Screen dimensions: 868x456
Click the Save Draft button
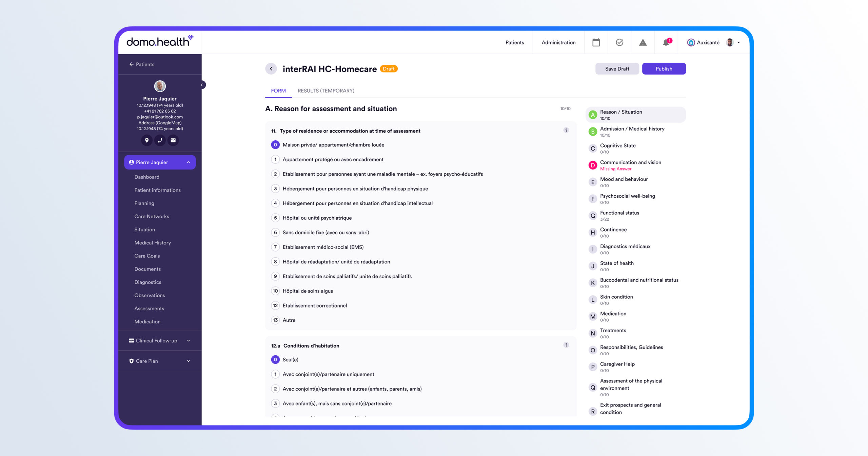(617, 69)
